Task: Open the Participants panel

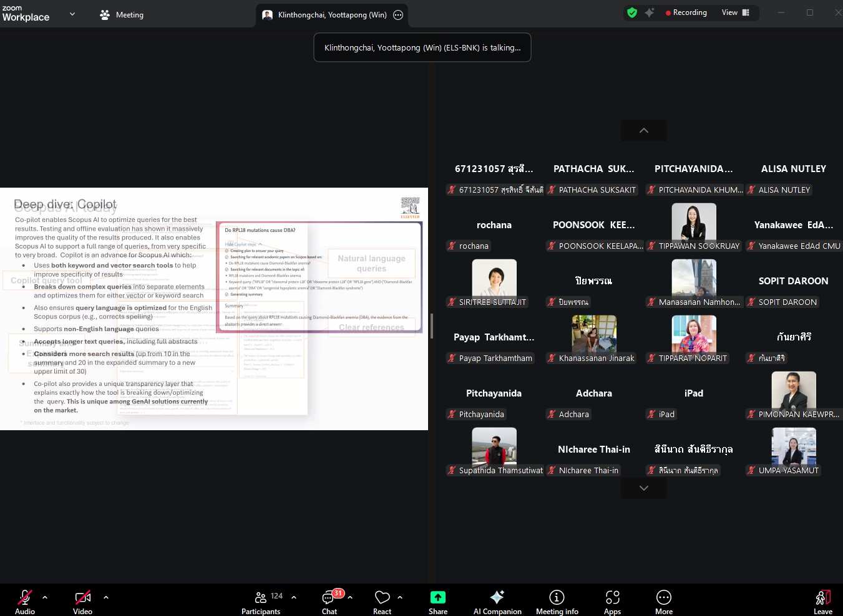Action: 261,602
